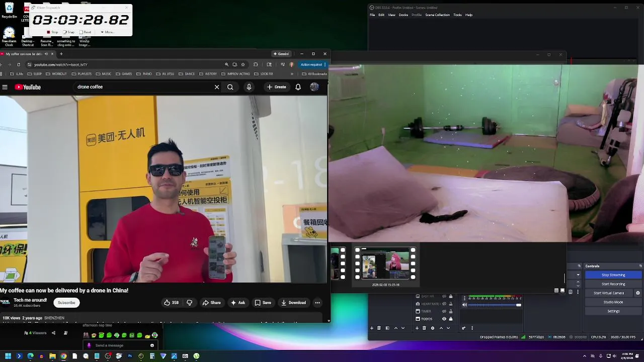Open transition options ellipsis in OBS
644x362 pixels.
coord(578,292)
